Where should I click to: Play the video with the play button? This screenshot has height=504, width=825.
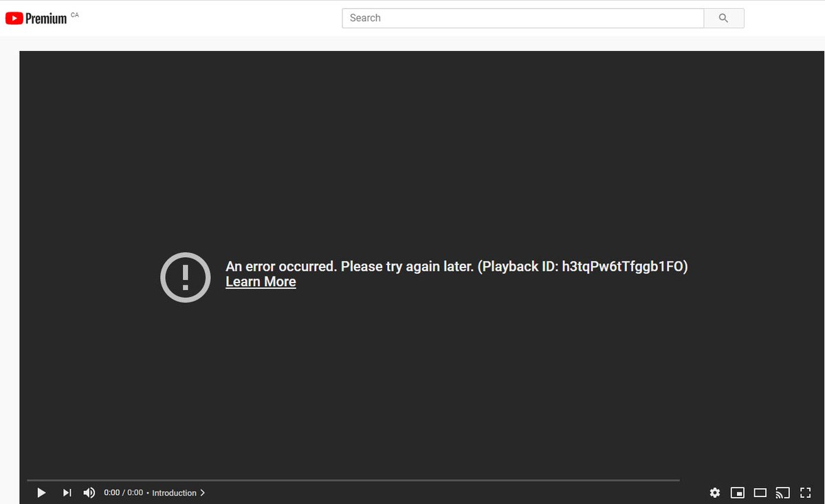41,492
